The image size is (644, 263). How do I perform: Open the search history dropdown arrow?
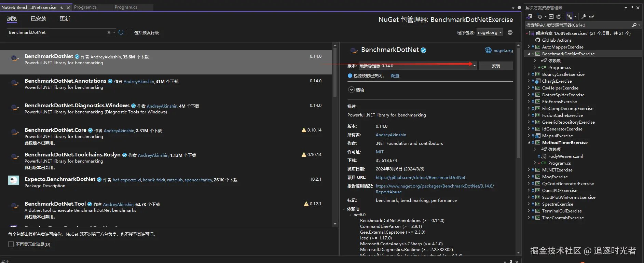click(114, 32)
